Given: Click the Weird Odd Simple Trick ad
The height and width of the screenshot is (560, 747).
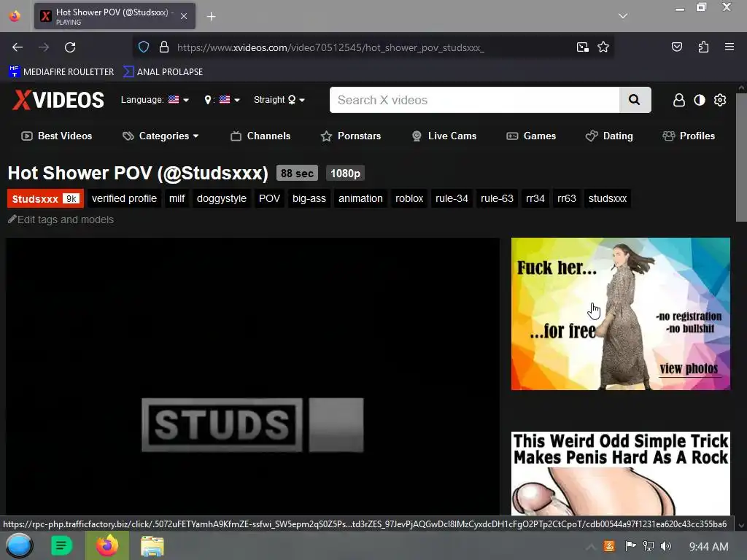Looking at the screenshot, I should [620, 473].
